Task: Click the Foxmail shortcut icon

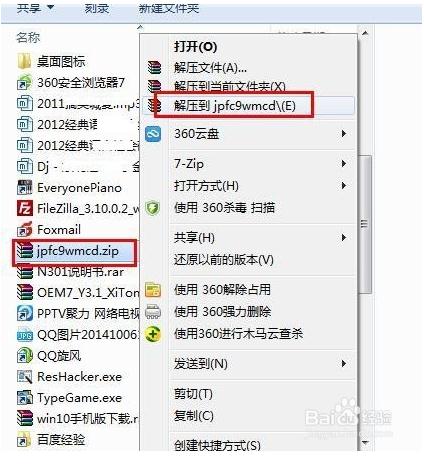Action: tap(25, 229)
